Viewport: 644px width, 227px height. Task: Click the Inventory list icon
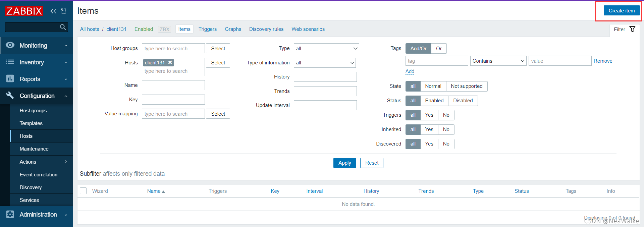10,62
